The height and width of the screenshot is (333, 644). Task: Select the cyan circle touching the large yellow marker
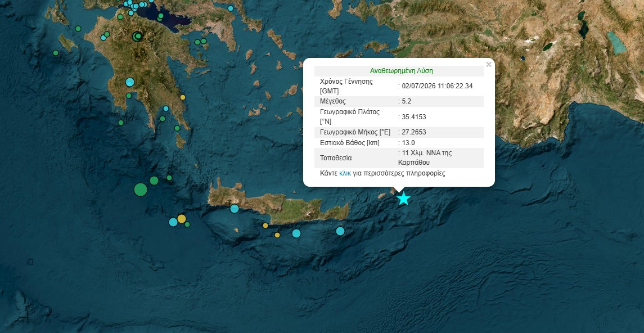(173, 222)
